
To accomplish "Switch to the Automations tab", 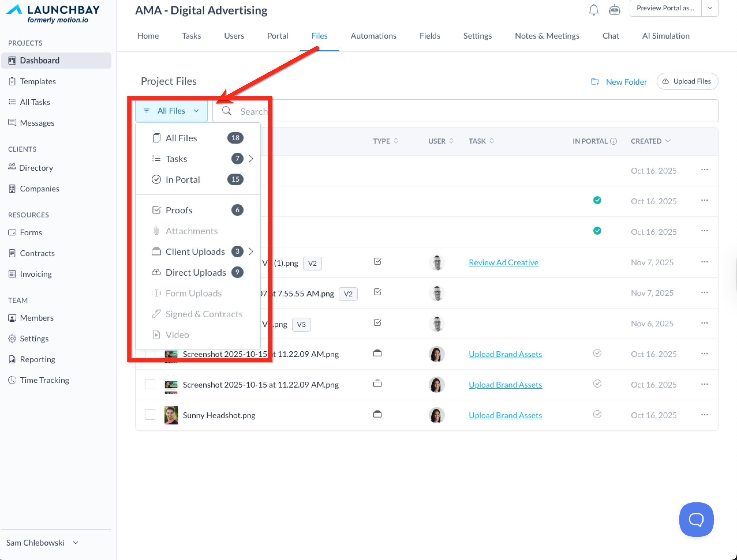I will 373,36.
